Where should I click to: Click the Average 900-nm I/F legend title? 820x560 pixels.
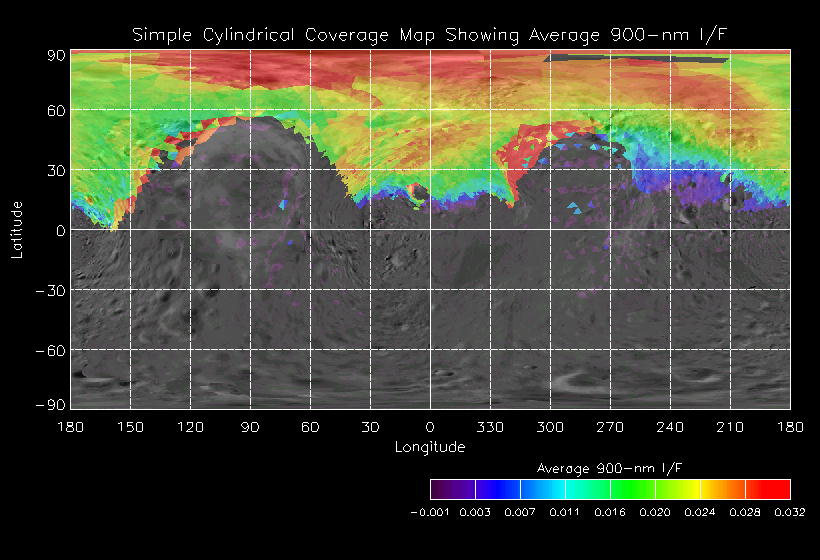610,468
